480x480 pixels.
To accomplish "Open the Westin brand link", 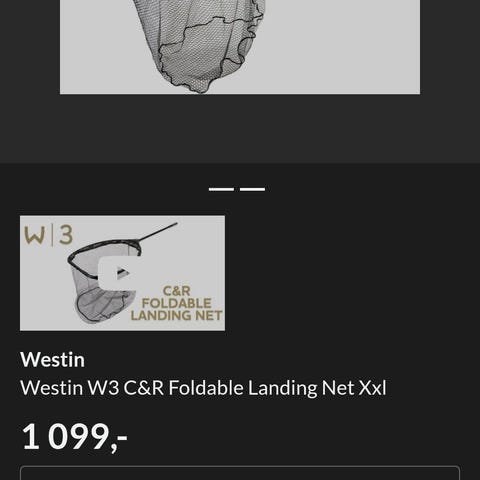I will 52,360.
